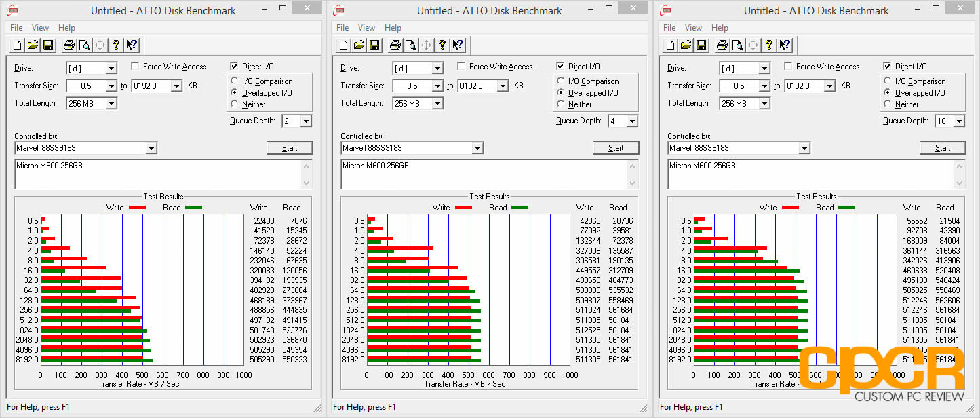Open Queue Depth dropdown showing 10
This screenshot has width=980, height=418.
coord(959,121)
